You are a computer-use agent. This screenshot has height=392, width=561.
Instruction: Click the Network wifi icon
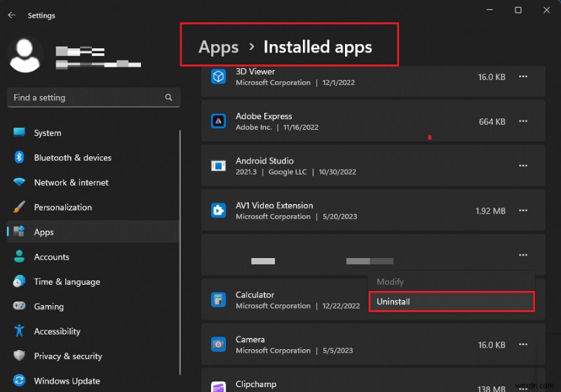(19, 182)
